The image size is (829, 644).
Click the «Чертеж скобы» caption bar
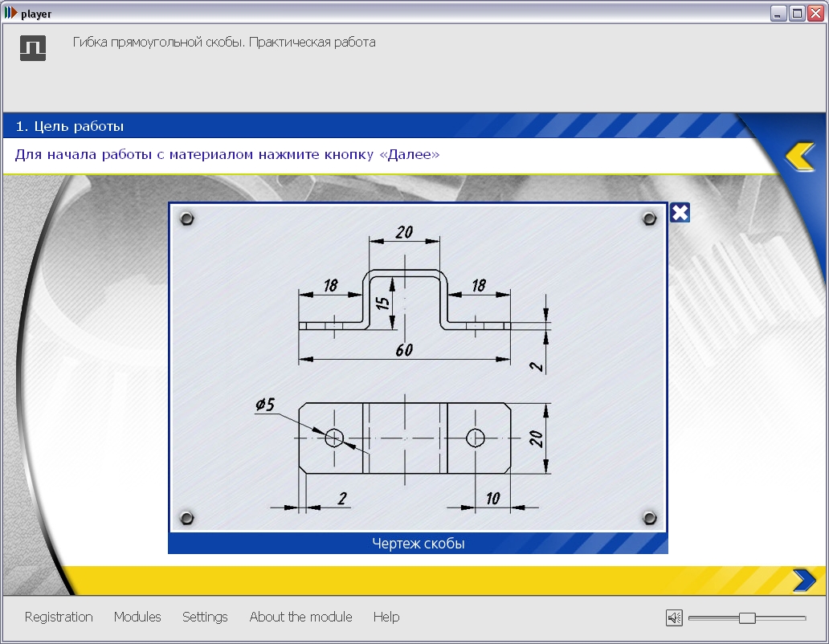click(418, 544)
